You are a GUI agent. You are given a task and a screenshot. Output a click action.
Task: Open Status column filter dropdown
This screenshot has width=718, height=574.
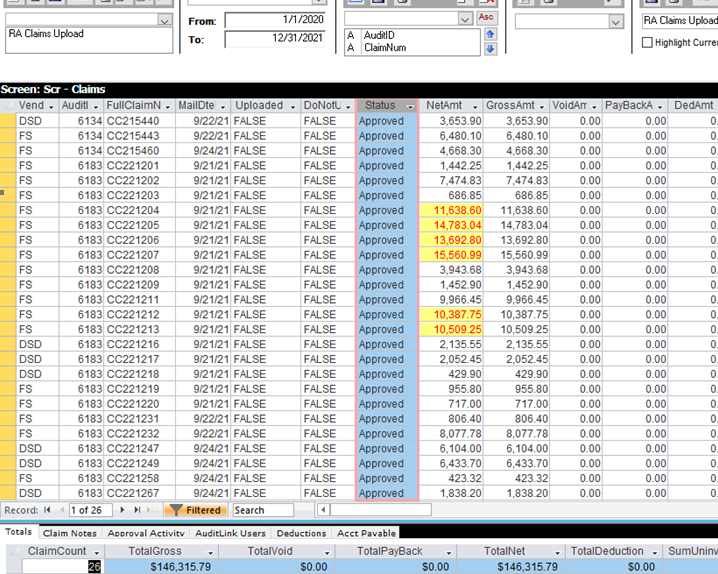click(x=410, y=105)
